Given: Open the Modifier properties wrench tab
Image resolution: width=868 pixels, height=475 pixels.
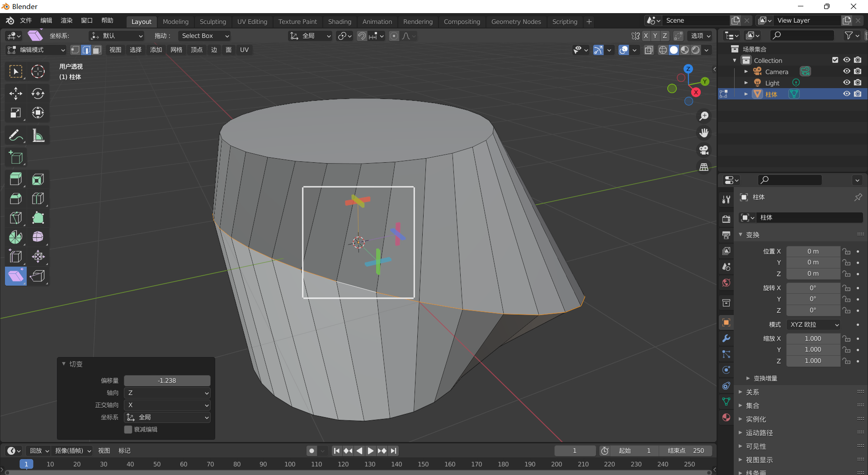Looking at the screenshot, I should 726,339.
